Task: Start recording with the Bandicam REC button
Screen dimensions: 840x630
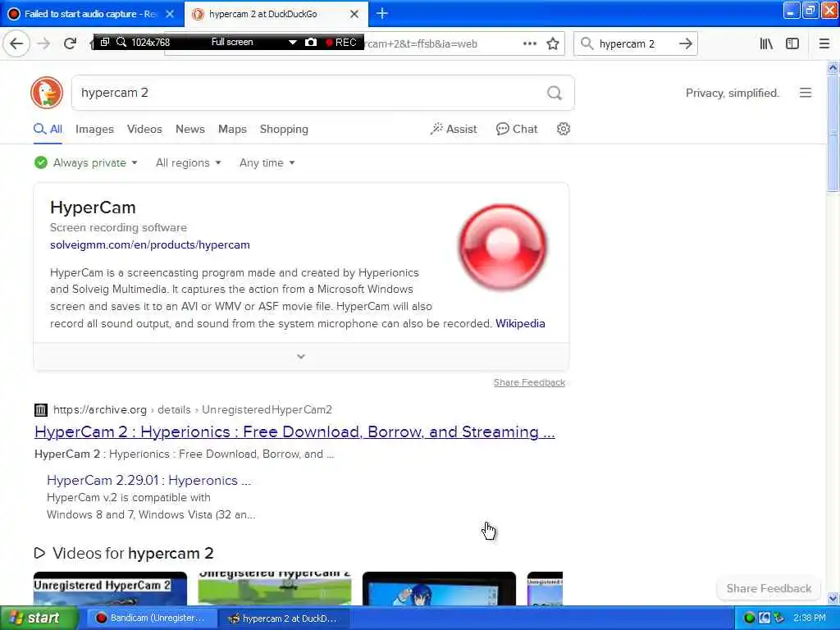Action: point(341,43)
